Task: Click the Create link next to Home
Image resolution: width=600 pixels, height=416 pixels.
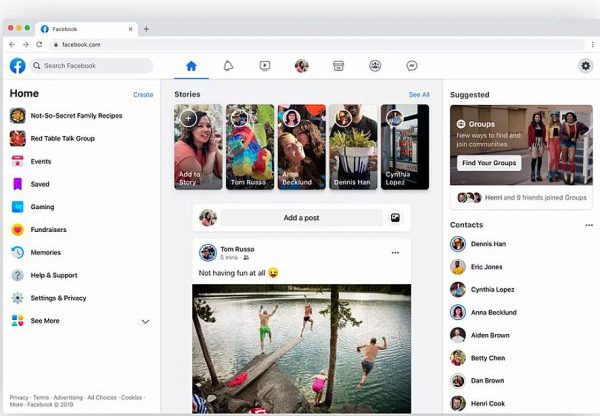Action: pyautogui.click(x=143, y=95)
